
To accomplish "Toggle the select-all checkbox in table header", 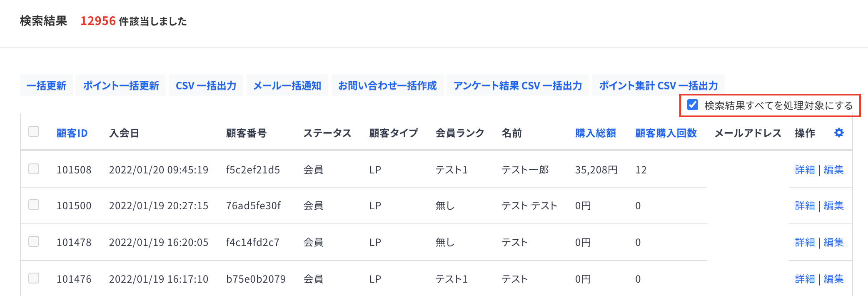I will 34,131.
